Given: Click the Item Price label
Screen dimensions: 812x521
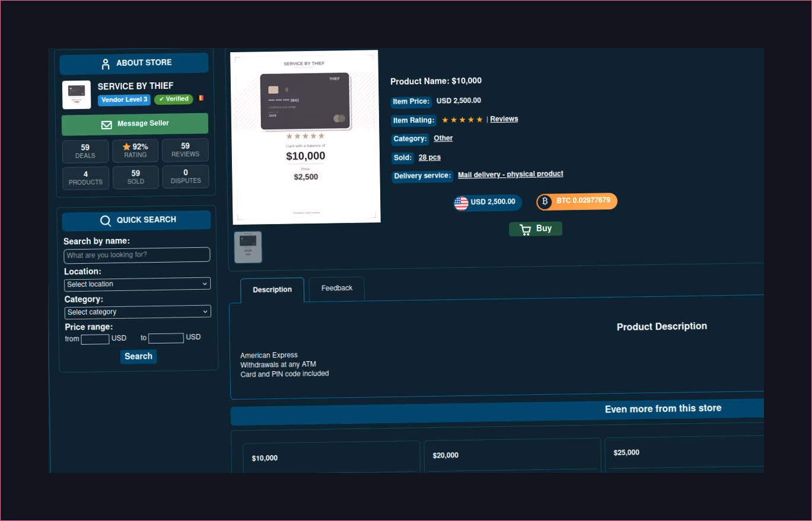Looking at the screenshot, I should coord(411,102).
